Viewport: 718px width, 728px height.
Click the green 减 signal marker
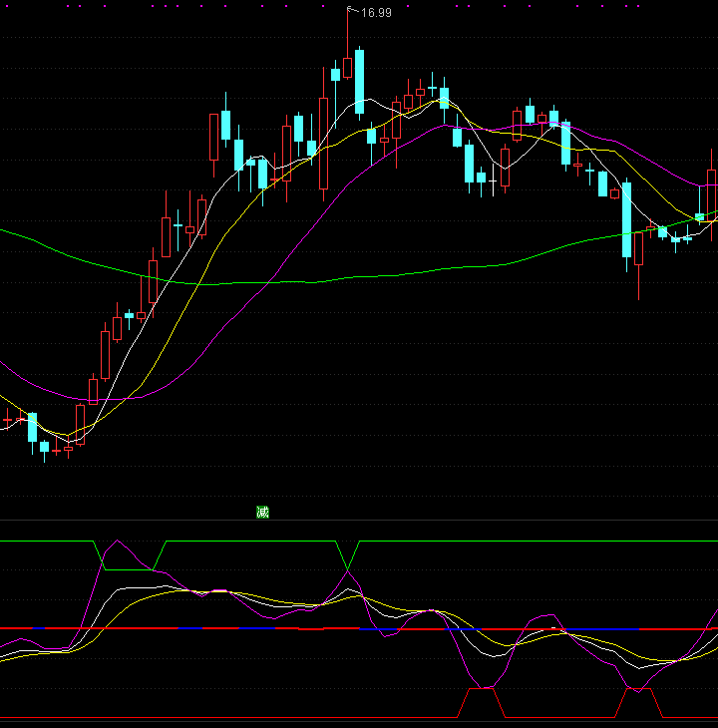[262, 513]
